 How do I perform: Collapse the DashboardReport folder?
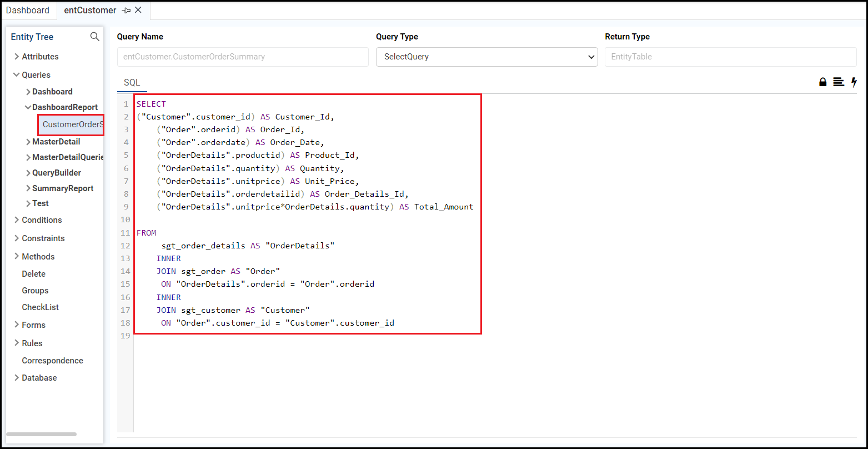click(x=28, y=107)
